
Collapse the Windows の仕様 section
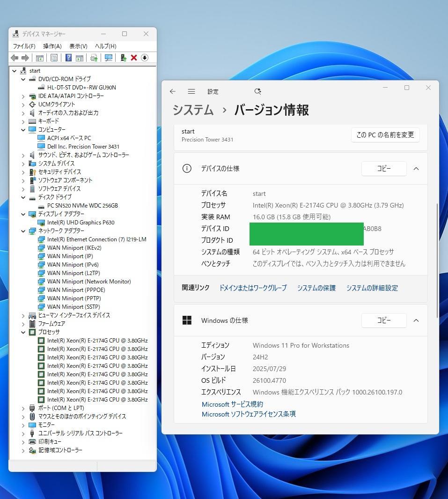pos(416,320)
